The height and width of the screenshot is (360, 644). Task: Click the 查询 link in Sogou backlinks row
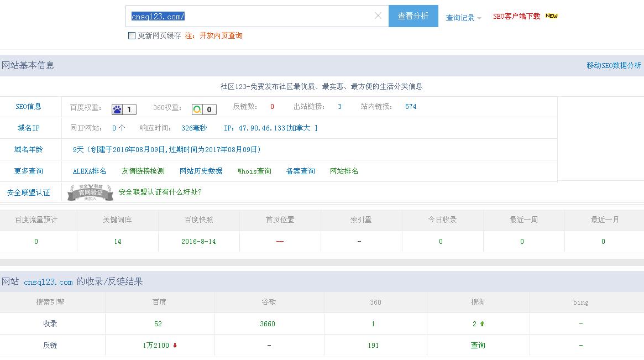click(478, 346)
